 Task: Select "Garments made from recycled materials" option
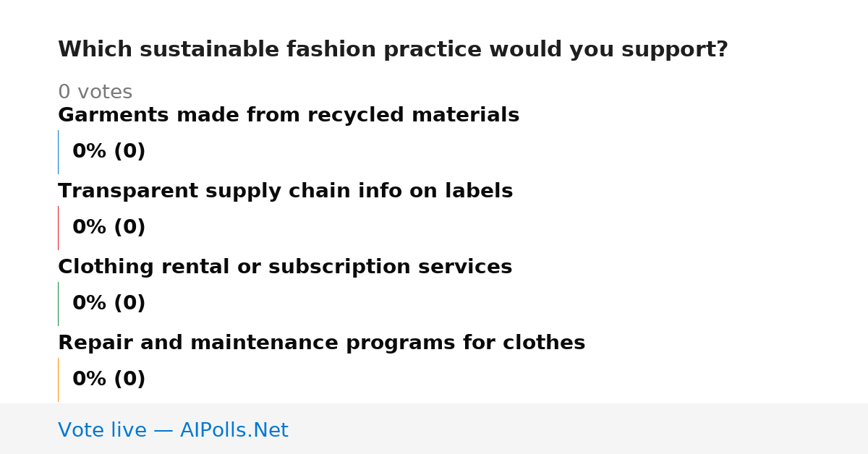pyautogui.click(x=289, y=116)
